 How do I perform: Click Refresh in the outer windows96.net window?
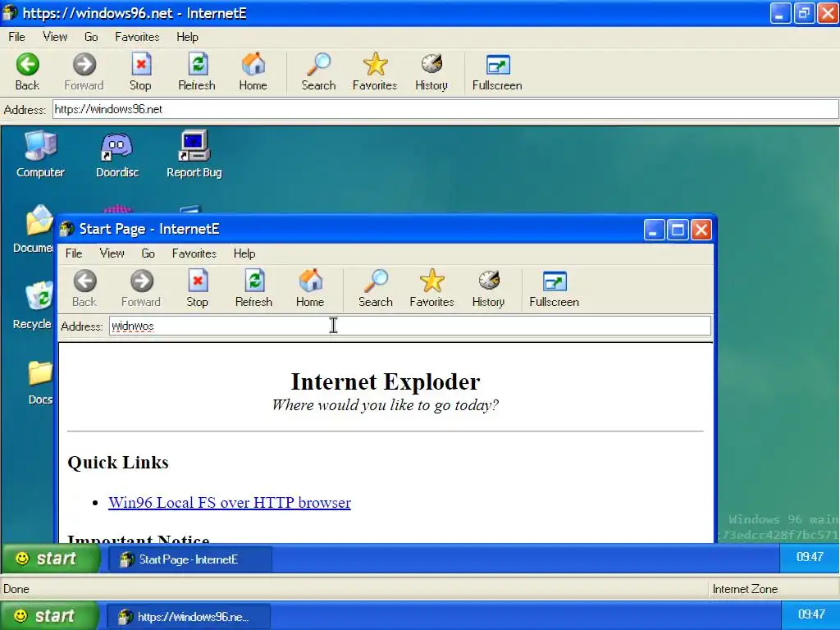click(x=197, y=72)
